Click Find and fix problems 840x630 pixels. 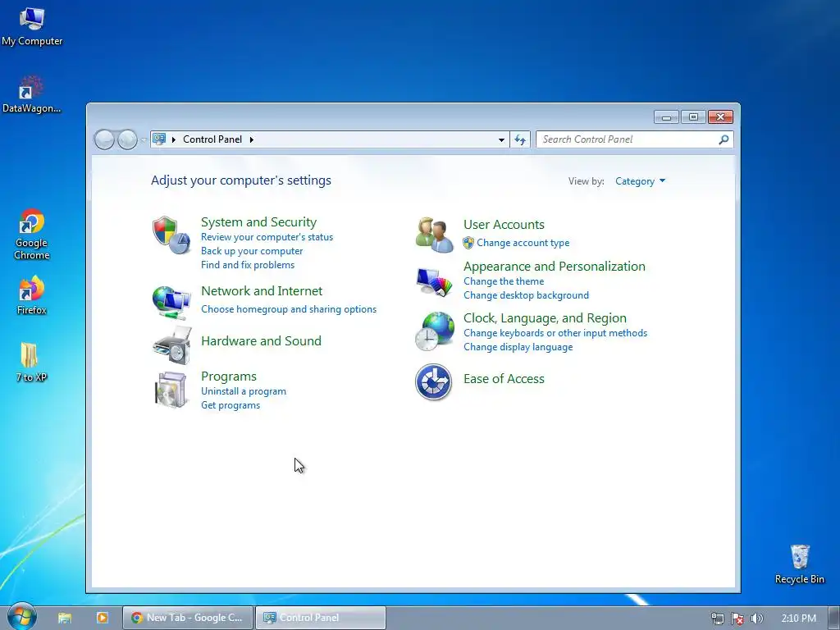pos(248,265)
